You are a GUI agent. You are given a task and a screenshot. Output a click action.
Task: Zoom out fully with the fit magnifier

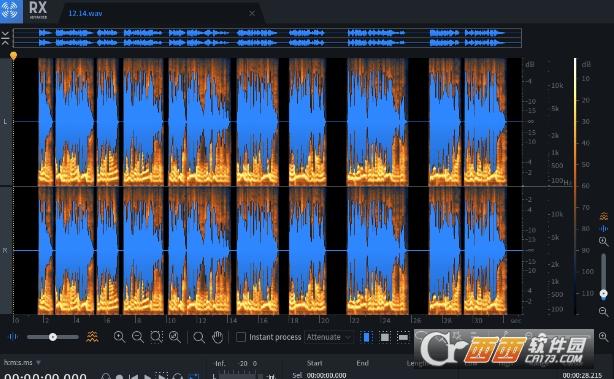coord(175,337)
